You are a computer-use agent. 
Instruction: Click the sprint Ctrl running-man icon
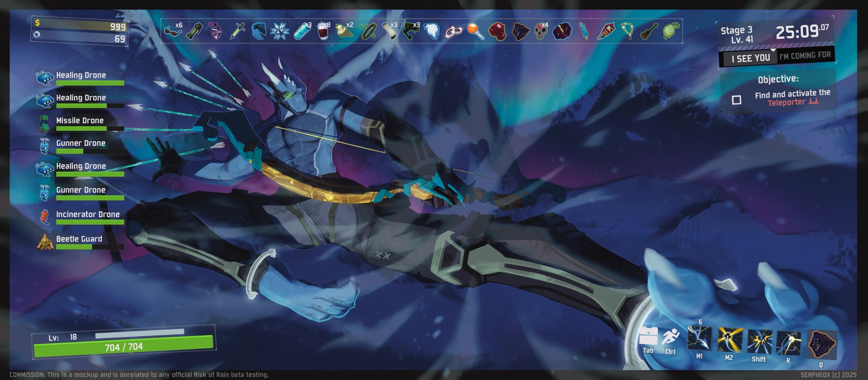[671, 338]
